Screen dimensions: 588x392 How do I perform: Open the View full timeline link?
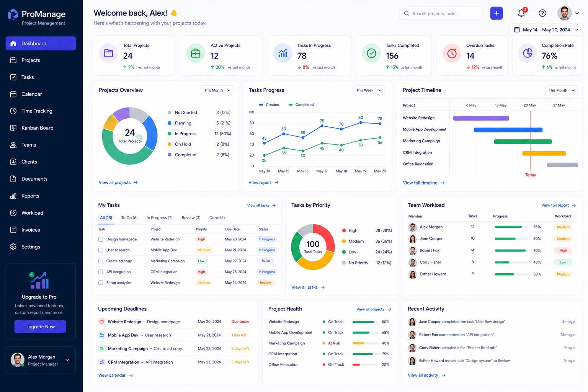(x=424, y=183)
